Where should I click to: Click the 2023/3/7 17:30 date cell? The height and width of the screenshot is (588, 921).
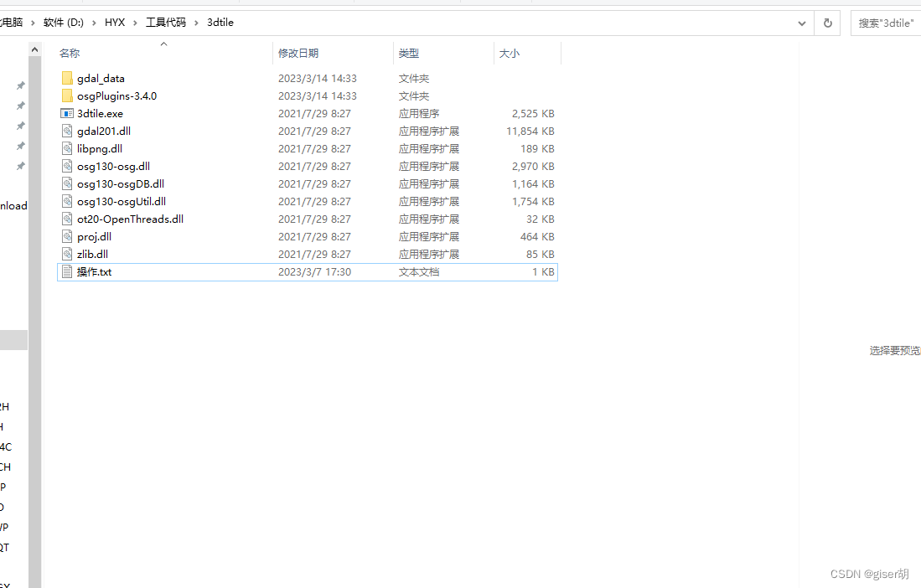coord(314,271)
